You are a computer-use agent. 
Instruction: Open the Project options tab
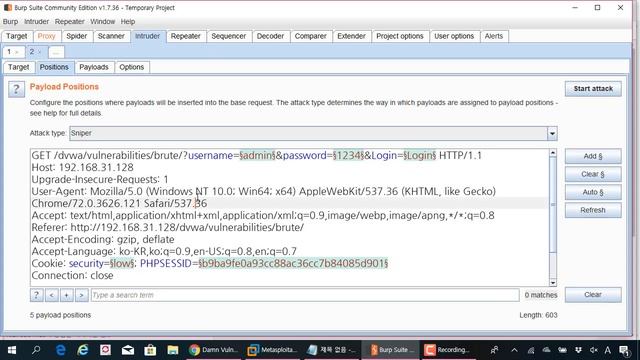point(400,36)
